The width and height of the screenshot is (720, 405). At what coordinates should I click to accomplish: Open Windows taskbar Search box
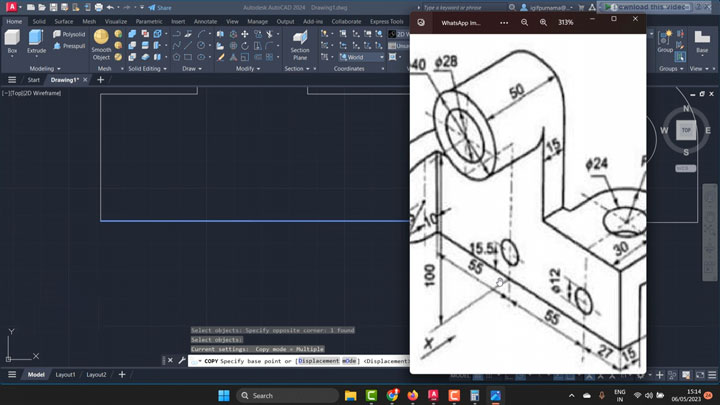[285, 395]
